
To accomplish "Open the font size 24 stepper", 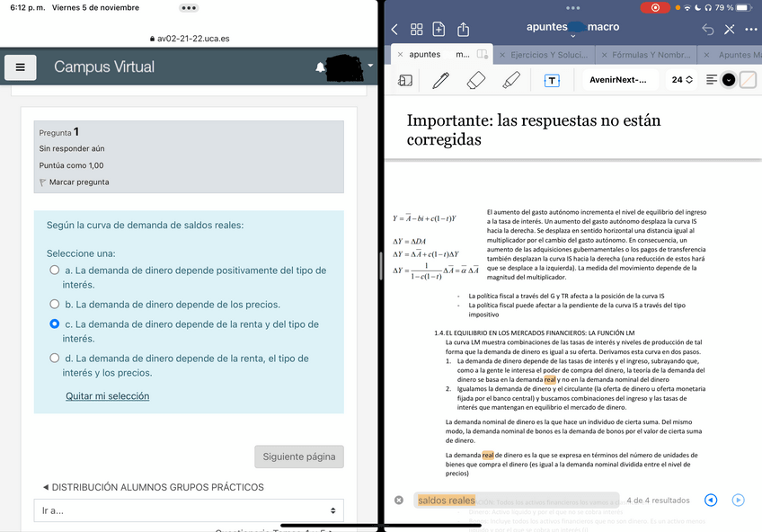I will [x=682, y=80].
